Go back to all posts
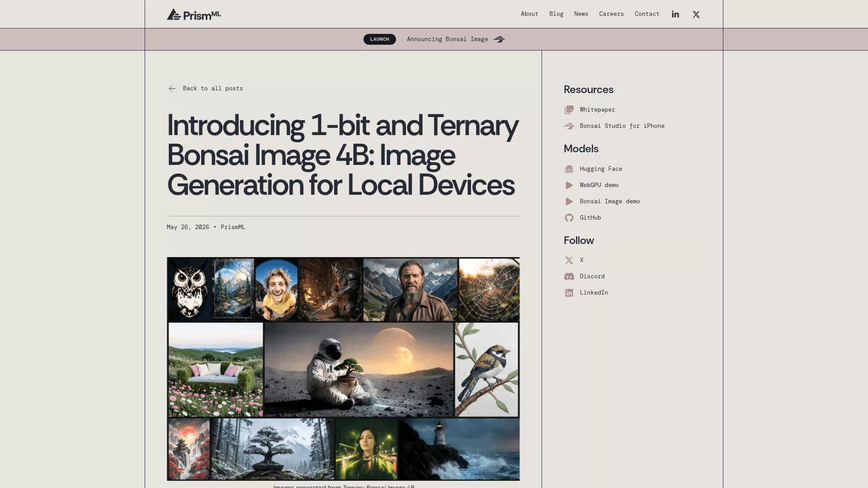868x488 pixels. click(212, 89)
